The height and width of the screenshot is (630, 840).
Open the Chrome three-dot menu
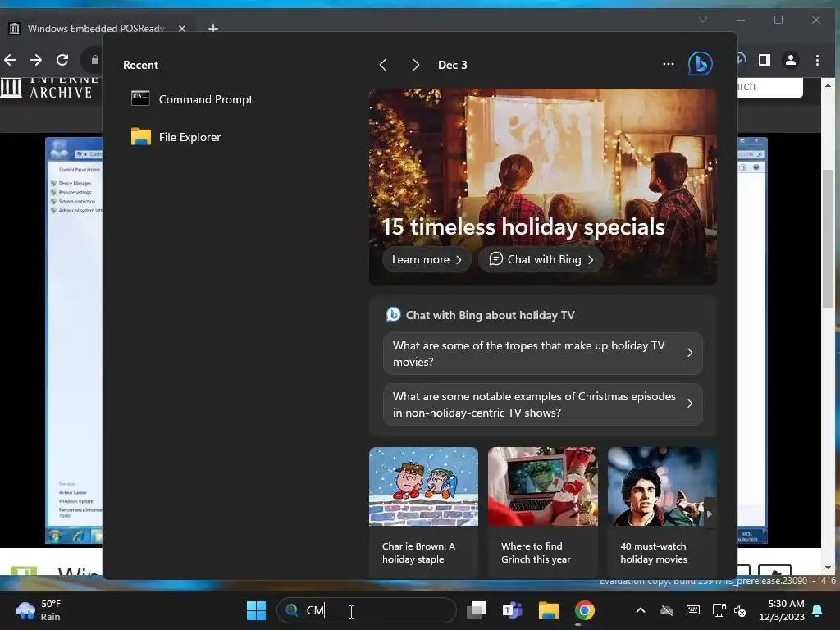(818, 60)
